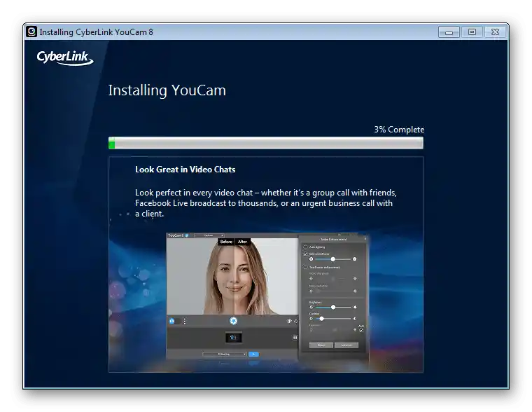532x412 pixels.
Task: Minimize the YouCam installer window
Action: tap(449, 32)
